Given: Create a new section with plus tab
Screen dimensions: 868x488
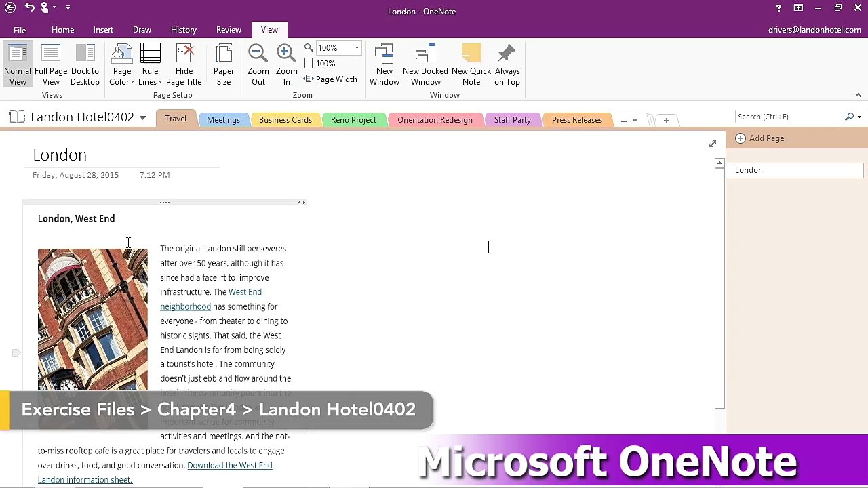Looking at the screenshot, I should 667,121.
